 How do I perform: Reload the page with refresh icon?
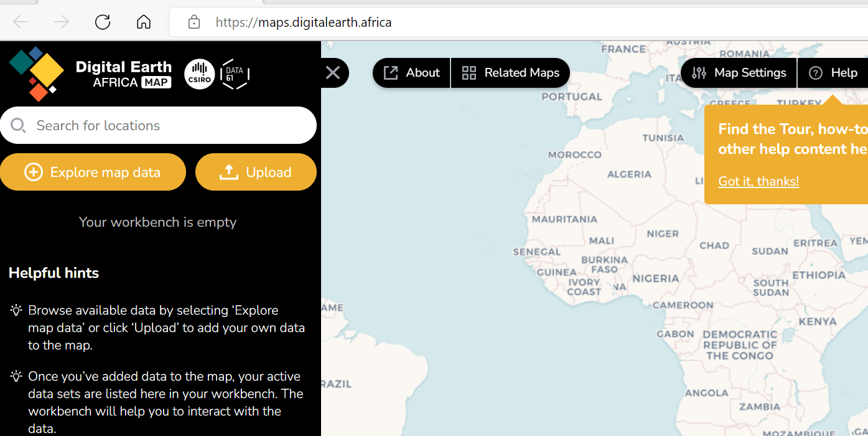point(103,22)
